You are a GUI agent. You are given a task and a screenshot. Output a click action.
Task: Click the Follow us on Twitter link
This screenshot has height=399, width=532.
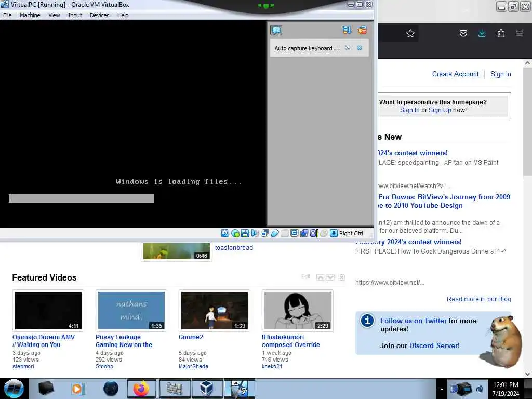pyautogui.click(x=413, y=321)
